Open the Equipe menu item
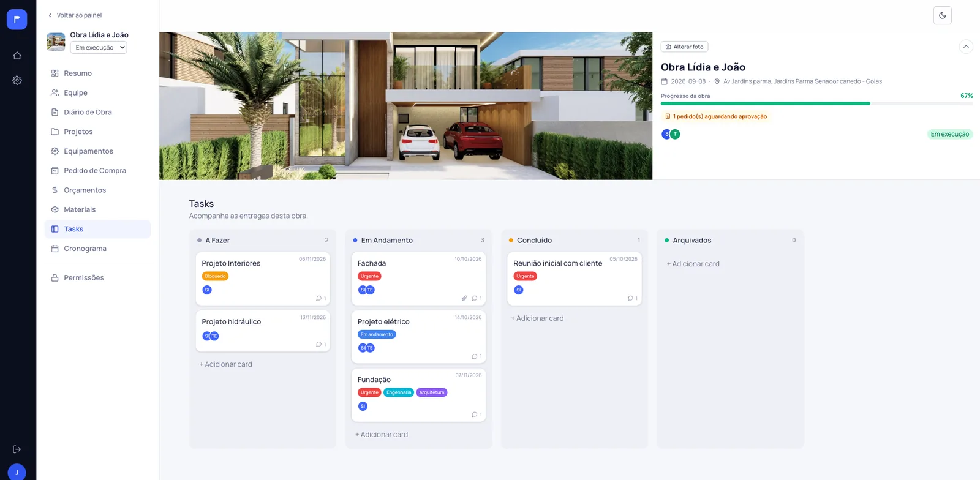The image size is (980, 480). [97, 93]
